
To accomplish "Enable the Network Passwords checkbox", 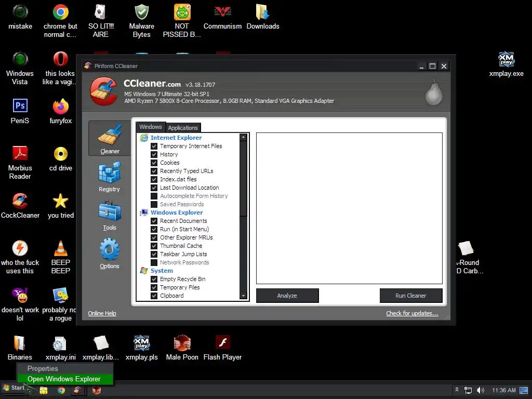I will [x=154, y=262].
